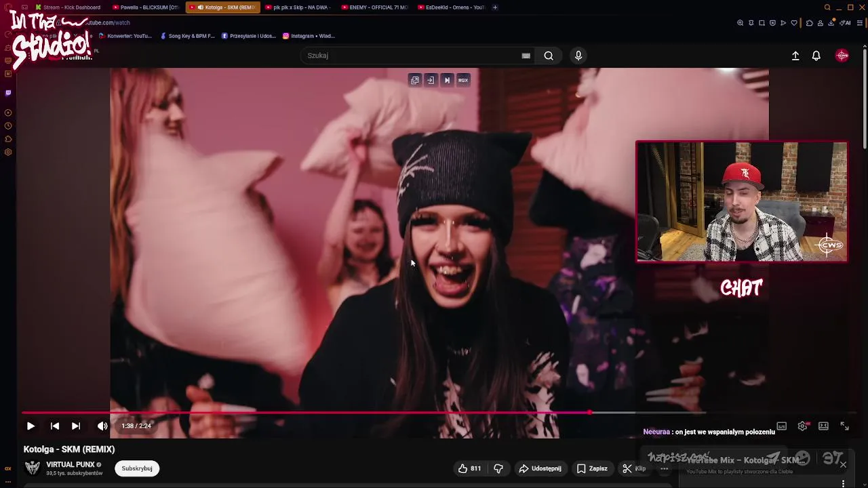The image size is (868, 488).
Task: Click the second video overlay toolbar icon
Action: click(x=431, y=80)
